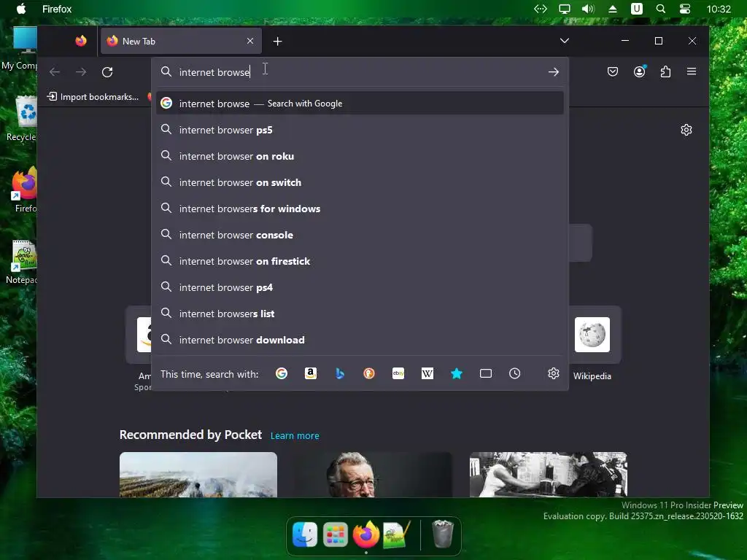
Task: Close the New Tab tab
Action: pos(250,41)
